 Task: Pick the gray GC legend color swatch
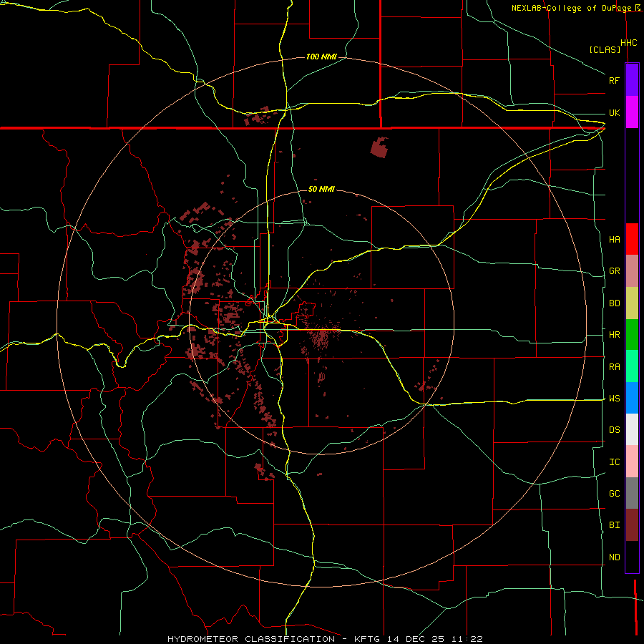[632, 493]
